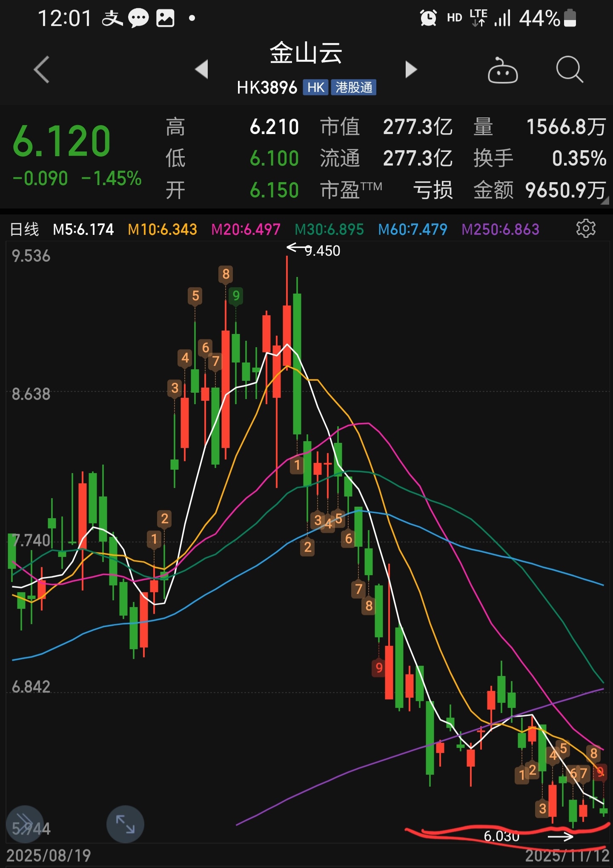The height and width of the screenshot is (868, 613).
Task: Tap the current price 6.120
Action: point(62,141)
